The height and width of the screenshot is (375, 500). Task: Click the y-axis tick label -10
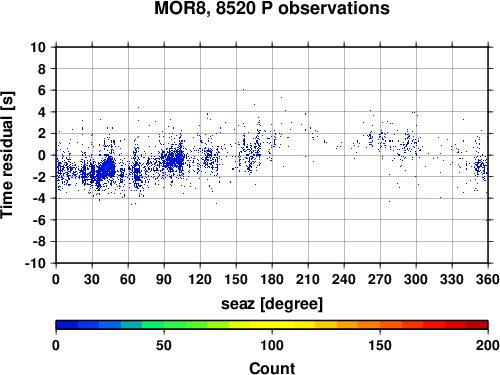click(x=35, y=263)
